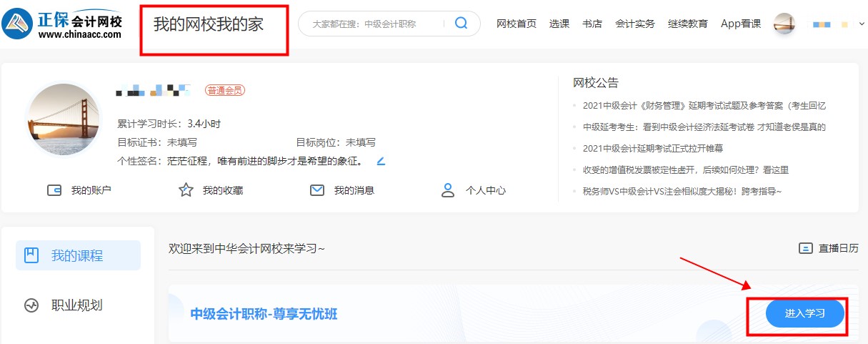868x344 pixels.
Task: Open 我的账户 link
Action: click(x=91, y=190)
